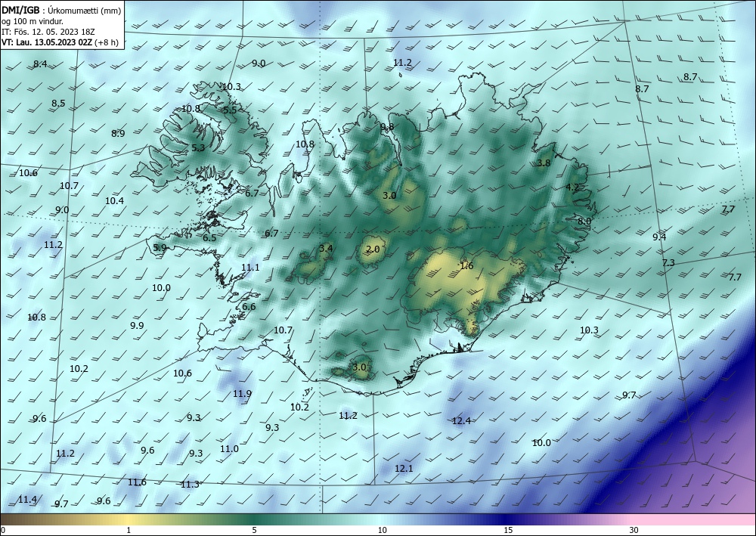756x536 pixels.
Task: Select the 3.8 value in the east
Action: tap(544, 163)
